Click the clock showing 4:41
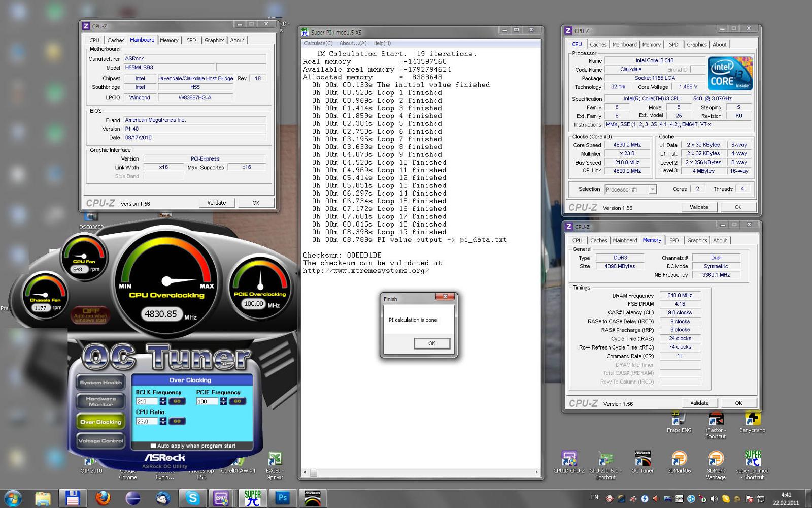Image resolution: width=812 pixels, height=508 pixels. tap(786, 495)
